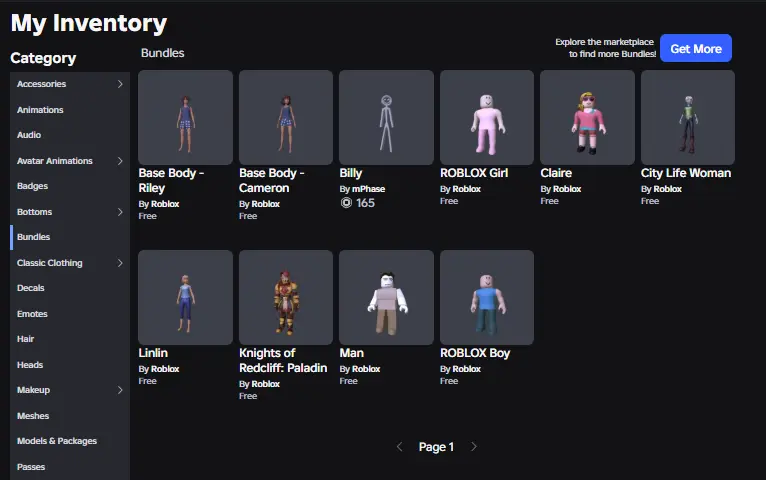Open City Life Woman avatar image
The image size is (766, 480).
click(x=688, y=117)
